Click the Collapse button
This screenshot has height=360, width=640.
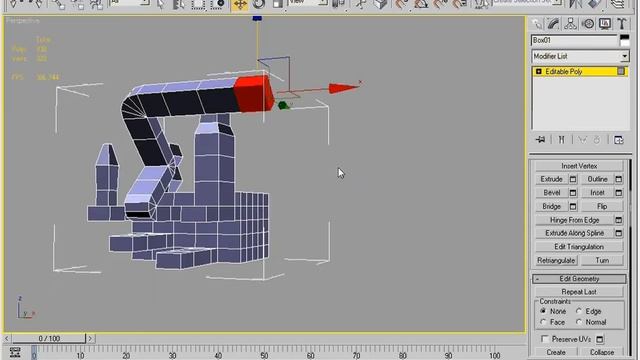tap(602, 352)
